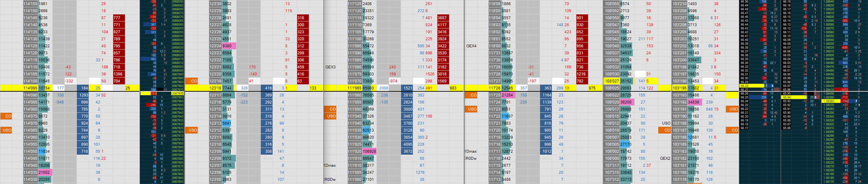Click pink highlighted volume 38200 at 108'020
868x184 pixels.
click(626, 102)
